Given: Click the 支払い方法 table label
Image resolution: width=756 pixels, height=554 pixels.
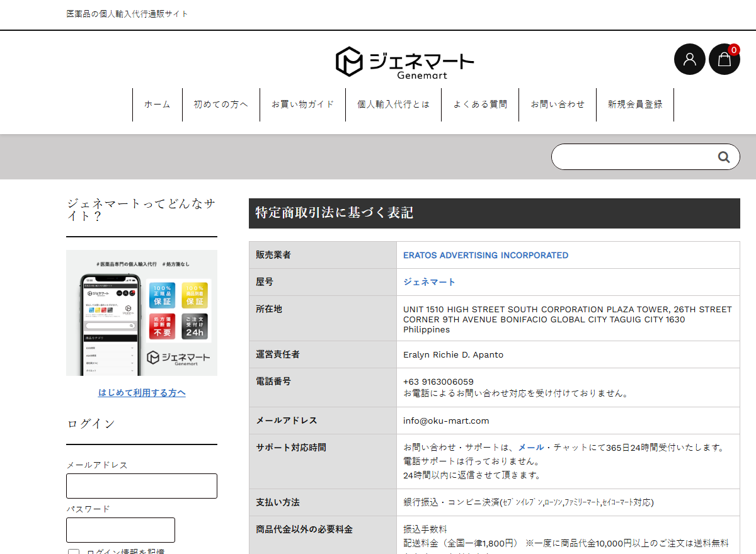Looking at the screenshot, I should coord(278,502).
